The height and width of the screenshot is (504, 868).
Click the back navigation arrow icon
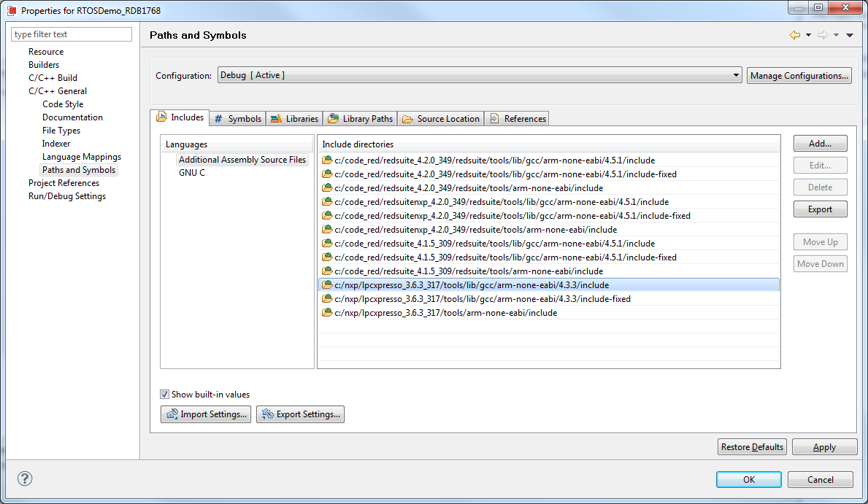(x=795, y=35)
